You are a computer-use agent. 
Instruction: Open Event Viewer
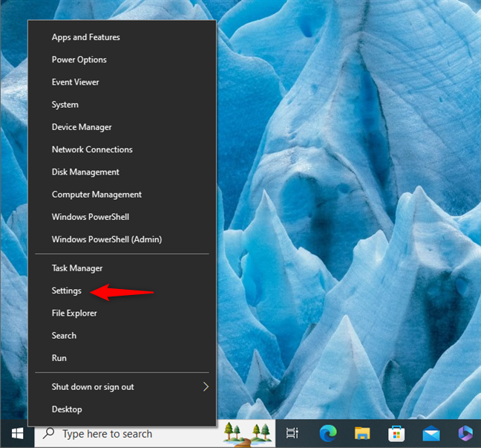(122, 82)
